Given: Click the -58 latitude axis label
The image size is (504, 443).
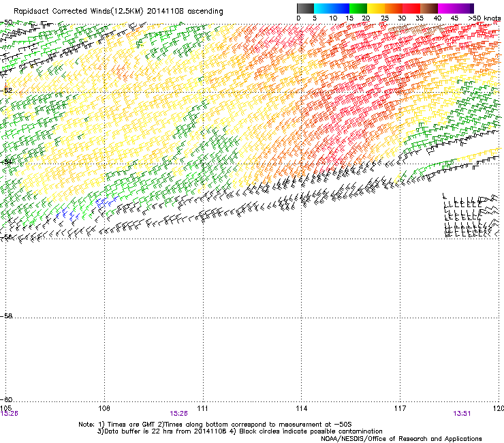Looking at the screenshot, I should 6,316.
